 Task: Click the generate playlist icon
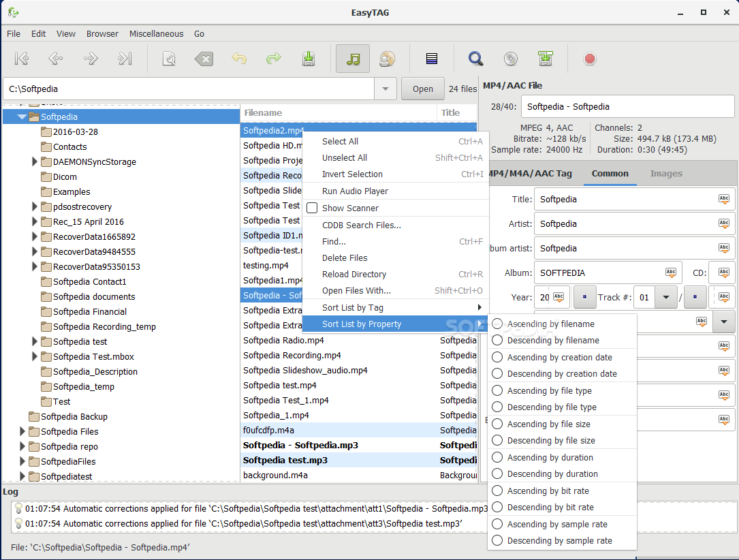point(546,59)
